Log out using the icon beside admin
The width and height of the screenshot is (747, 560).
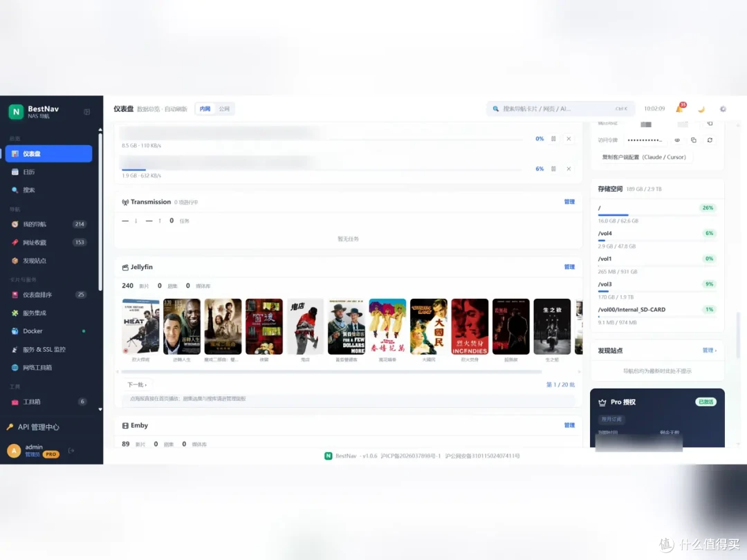[71, 451]
